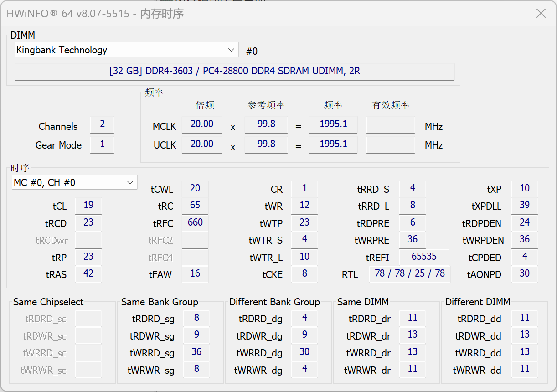
Task: Click the Gear Mode value box
Action: click(102, 144)
